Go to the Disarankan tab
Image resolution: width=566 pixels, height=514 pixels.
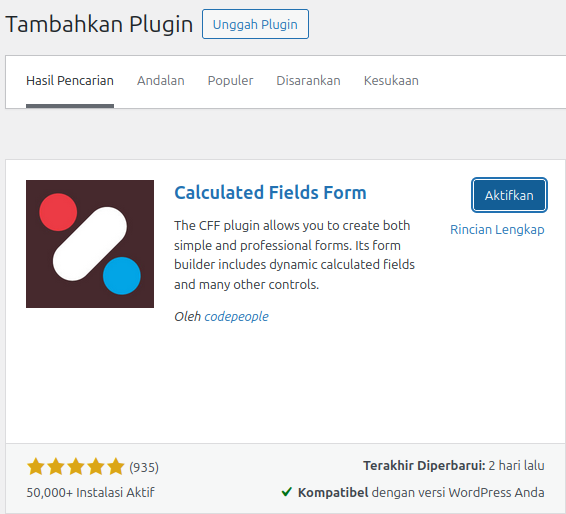click(308, 81)
